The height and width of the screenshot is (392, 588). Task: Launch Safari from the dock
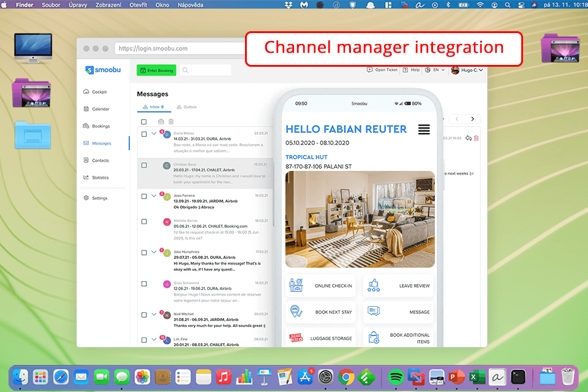click(61, 377)
